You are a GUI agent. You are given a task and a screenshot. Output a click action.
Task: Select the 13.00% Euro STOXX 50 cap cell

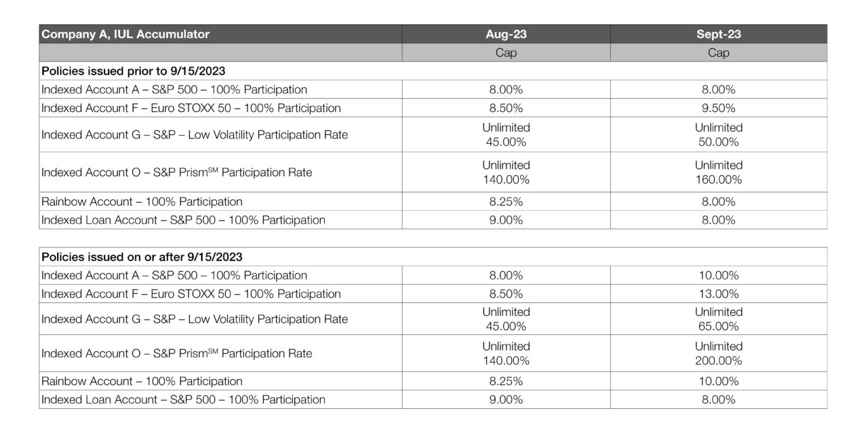(x=718, y=294)
